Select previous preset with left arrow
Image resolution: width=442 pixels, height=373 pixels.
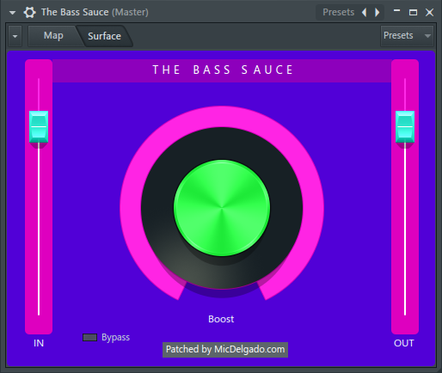(364, 13)
